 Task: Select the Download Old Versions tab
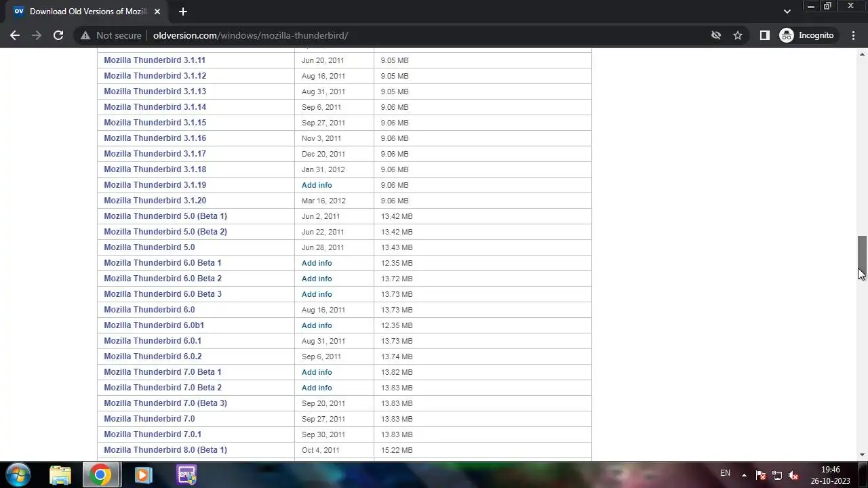[87, 12]
